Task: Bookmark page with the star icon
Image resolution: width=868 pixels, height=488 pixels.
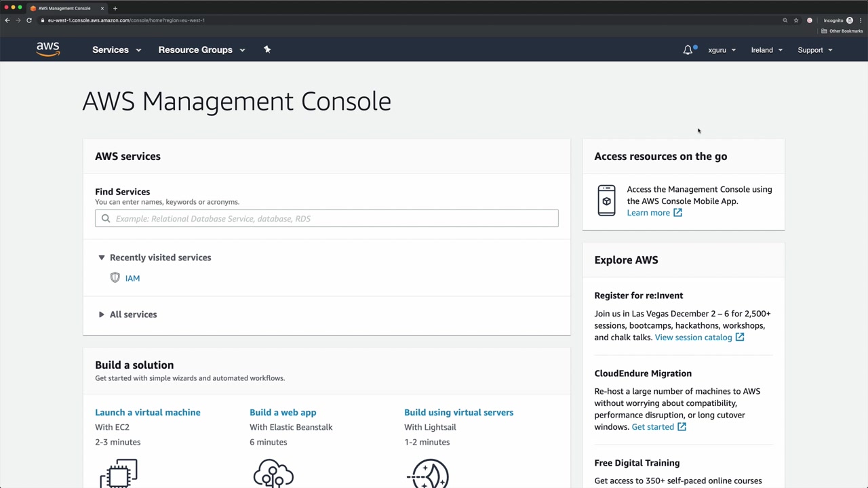Action: tap(796, 20)
